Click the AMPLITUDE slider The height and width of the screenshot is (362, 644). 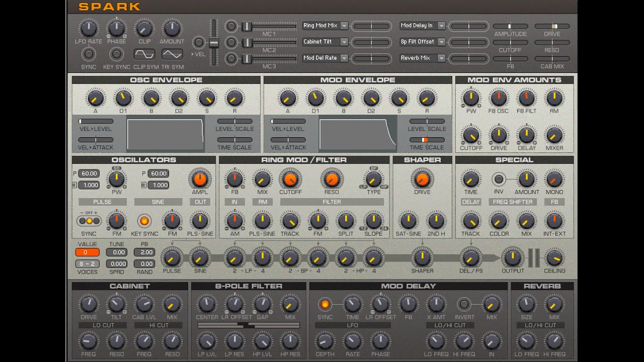[x=510, y=26]
